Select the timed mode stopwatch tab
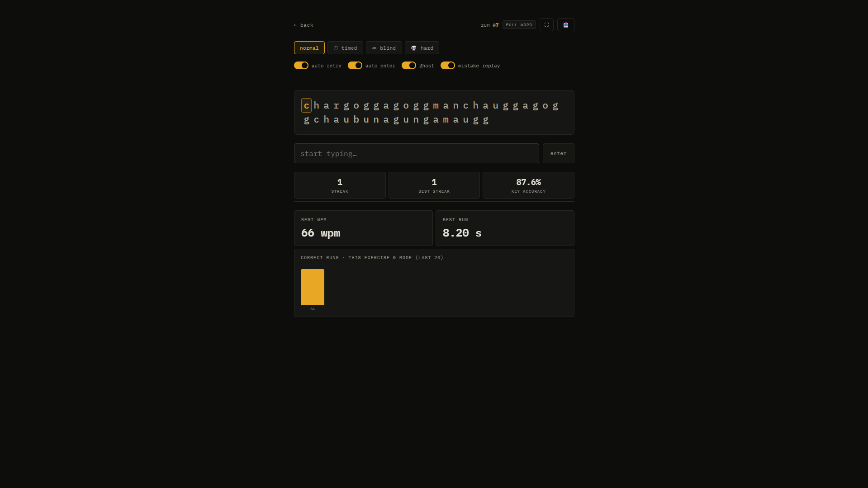The width and height of the screenshot is (868, 488). tap(345, 48)
